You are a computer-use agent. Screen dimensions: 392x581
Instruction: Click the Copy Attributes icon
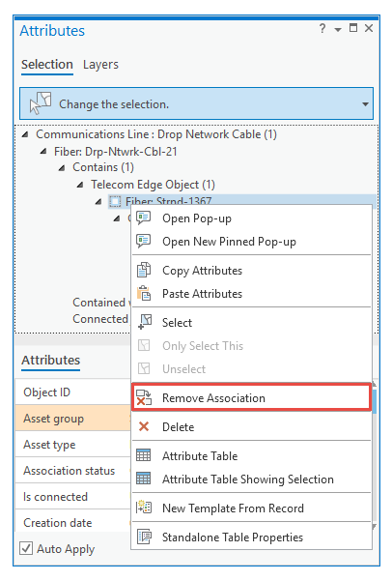point(144,270)
